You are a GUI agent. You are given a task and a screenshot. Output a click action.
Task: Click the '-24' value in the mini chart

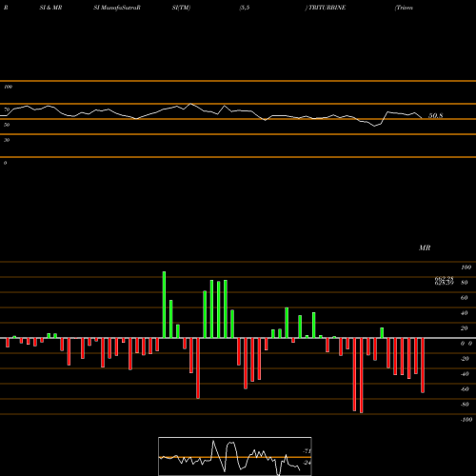pyautogui.click(x=307, y=463)
